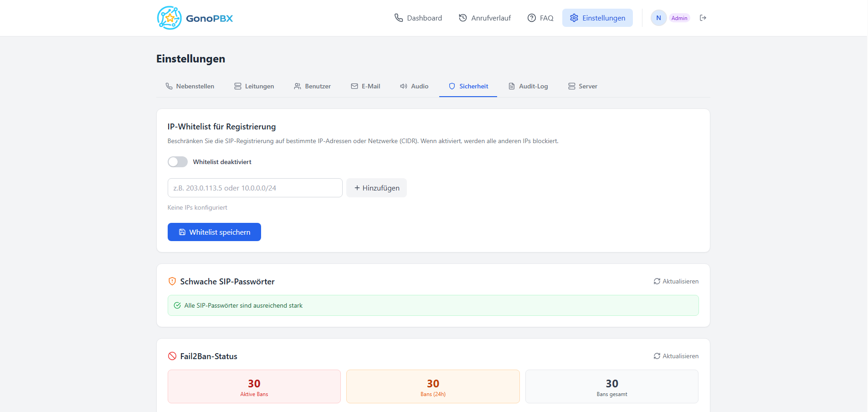Click the logout arrow icon
The image size is (868, 412).
pos(703,18)
